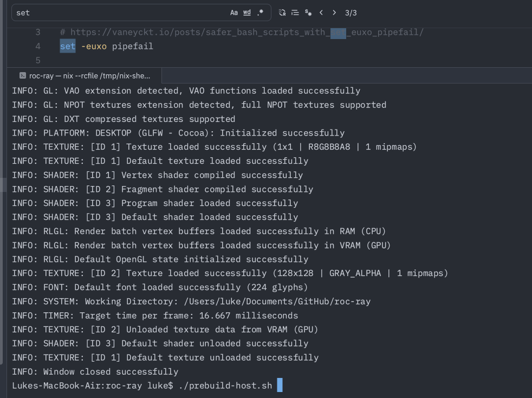The image size is (532, 398).
Task: Enable regular expression search mode
Action: pos(260,12)
